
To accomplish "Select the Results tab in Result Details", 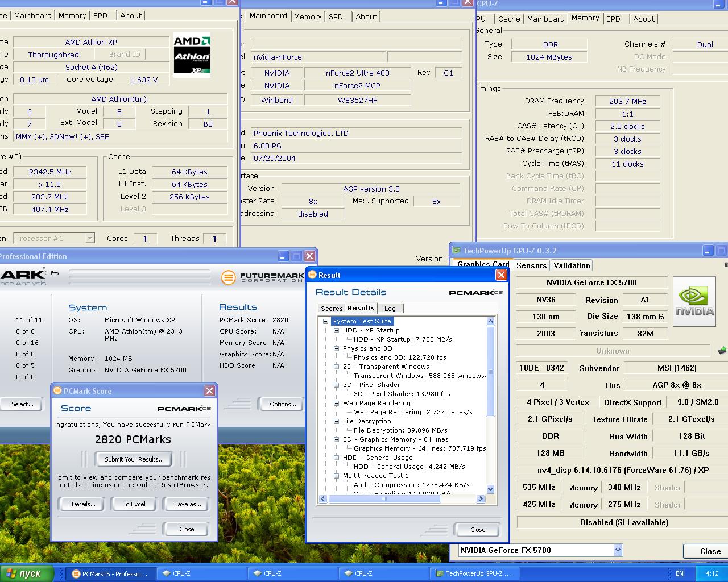I will pos(361,307).
